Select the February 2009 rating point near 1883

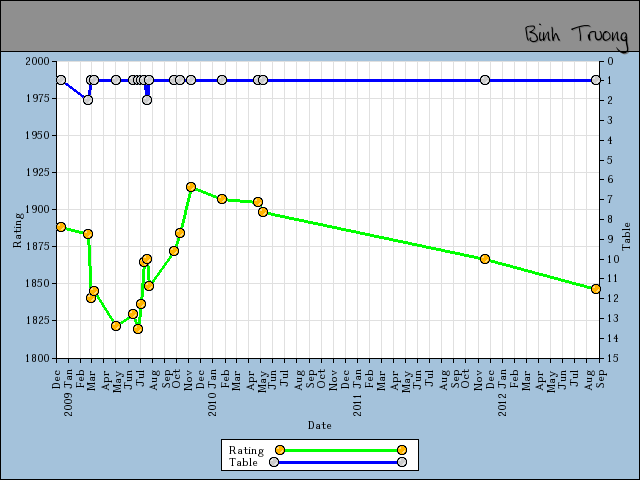point(88,234)
